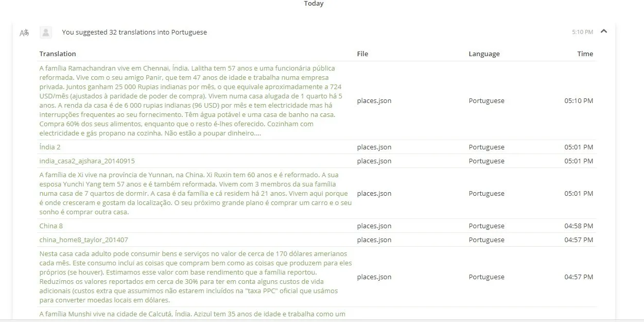Click the Translation column header
Image resolution: width=644 pixels, height=322 pixels.
(x=58, y=54)
